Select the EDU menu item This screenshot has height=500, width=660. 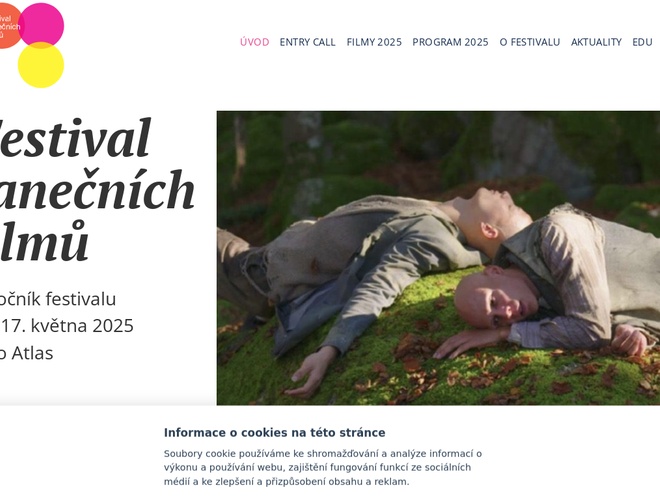point(642,42)
